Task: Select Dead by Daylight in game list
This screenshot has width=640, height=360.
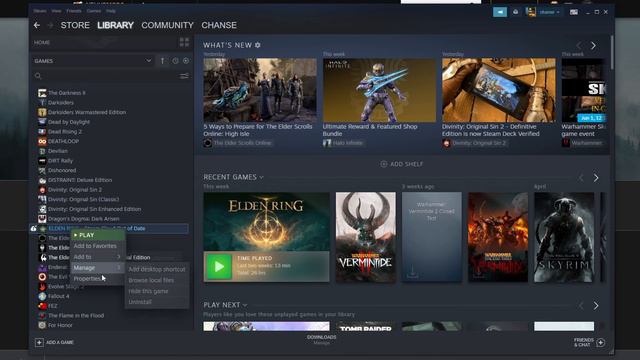Action: pyautogui.click(x=69, y=122)
